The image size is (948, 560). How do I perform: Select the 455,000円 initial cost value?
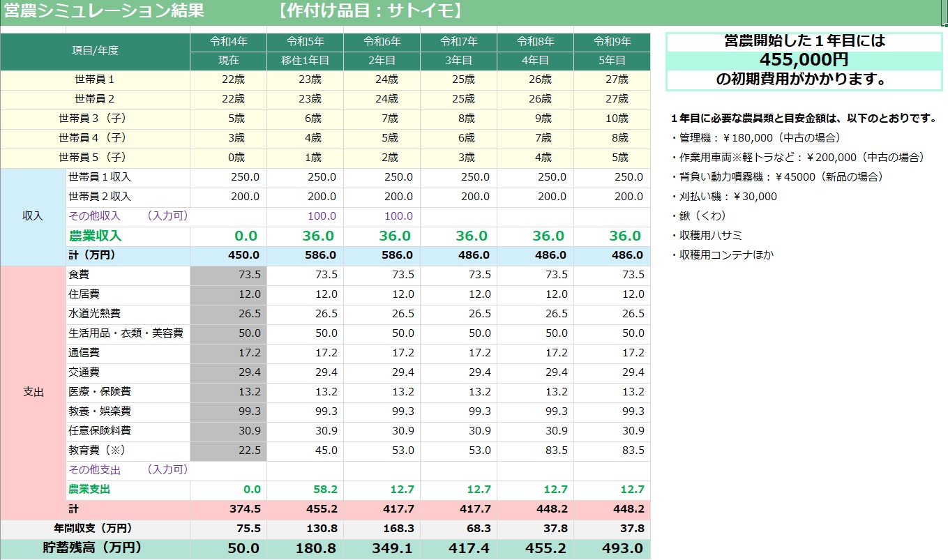pyautogui.click(x=804, y=60)
